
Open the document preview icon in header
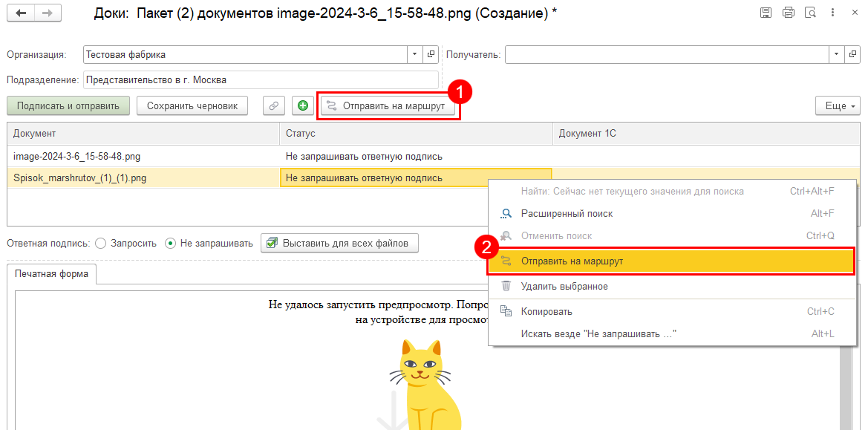810,13
